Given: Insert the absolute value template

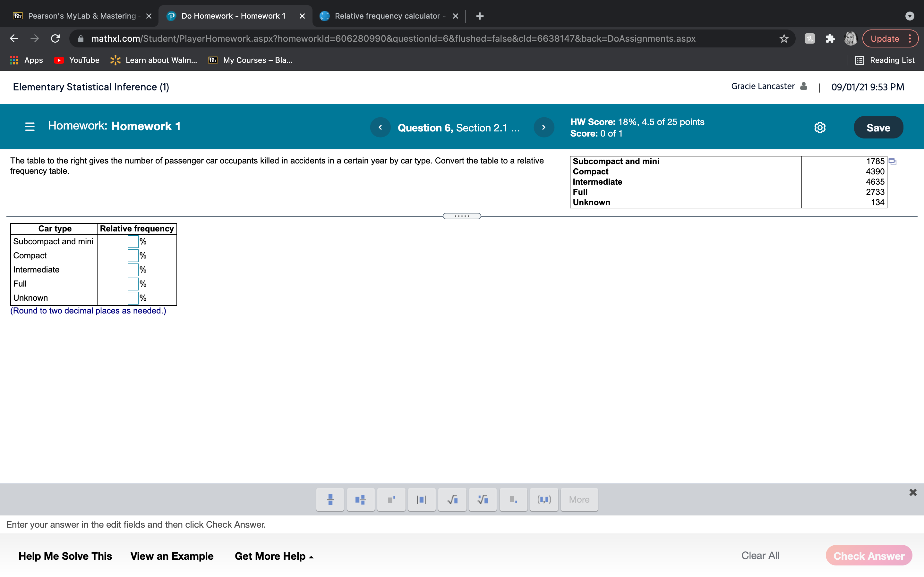Looking at the screenshot, I should 422,499.
